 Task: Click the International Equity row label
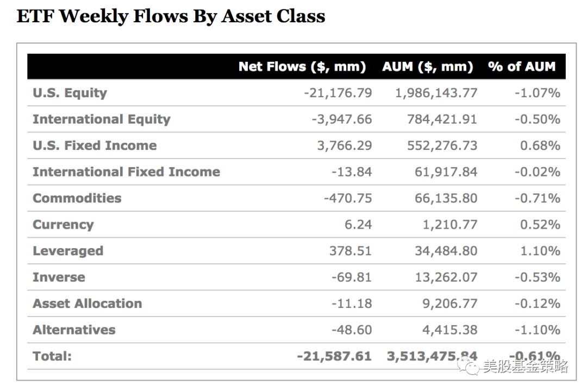click(101, 119)
